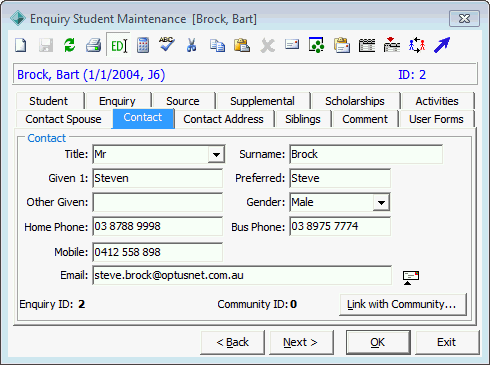The width and height of the screenshot is (490, 365).
Task: Click the grid icon with red arrow
Action: [x=392, y=45]
